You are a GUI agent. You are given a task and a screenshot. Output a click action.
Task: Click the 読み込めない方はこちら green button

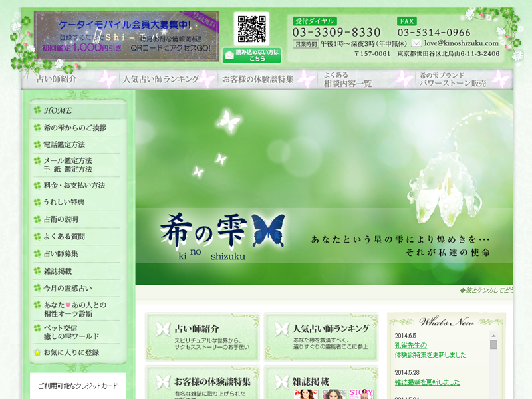pos(252,55)
